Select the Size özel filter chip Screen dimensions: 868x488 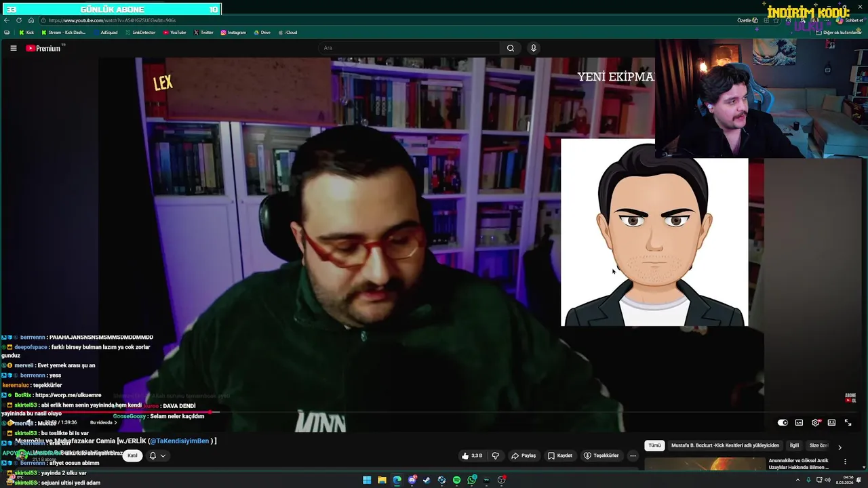point(818,445)
